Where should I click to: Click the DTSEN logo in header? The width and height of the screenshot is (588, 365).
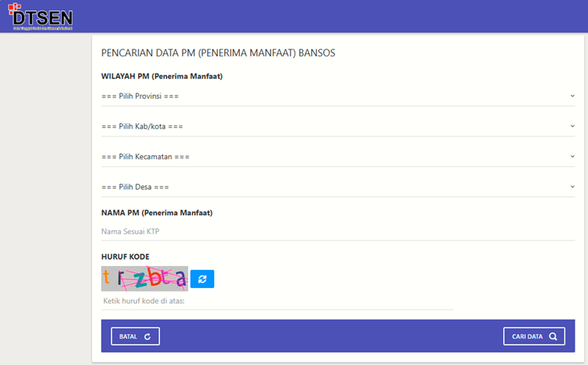[x=42, y=16]
